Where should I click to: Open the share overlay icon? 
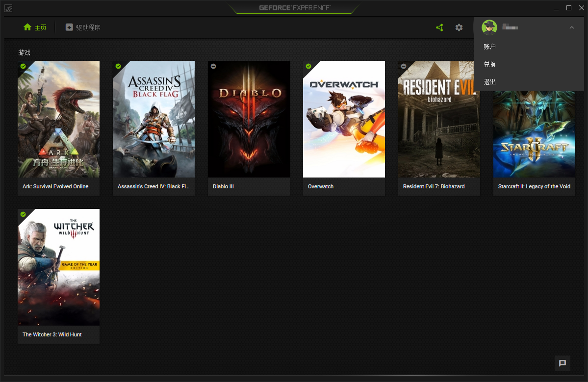coord(439,27)
